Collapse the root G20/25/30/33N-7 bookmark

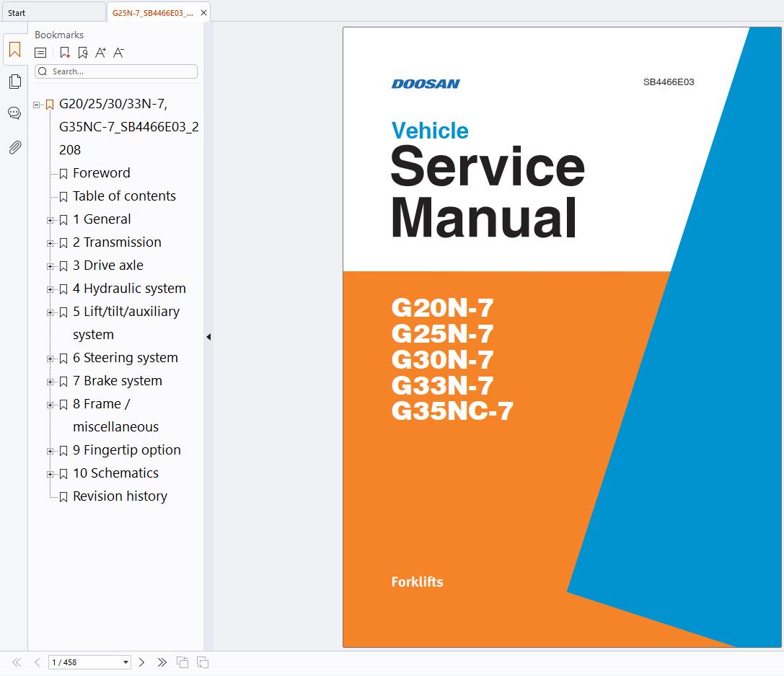(37, 105)
